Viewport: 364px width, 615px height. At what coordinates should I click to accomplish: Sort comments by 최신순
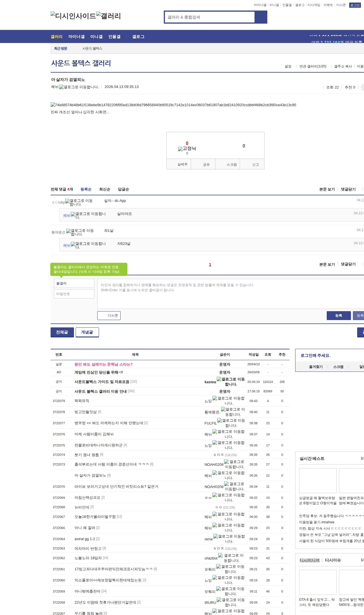point(105,189)
